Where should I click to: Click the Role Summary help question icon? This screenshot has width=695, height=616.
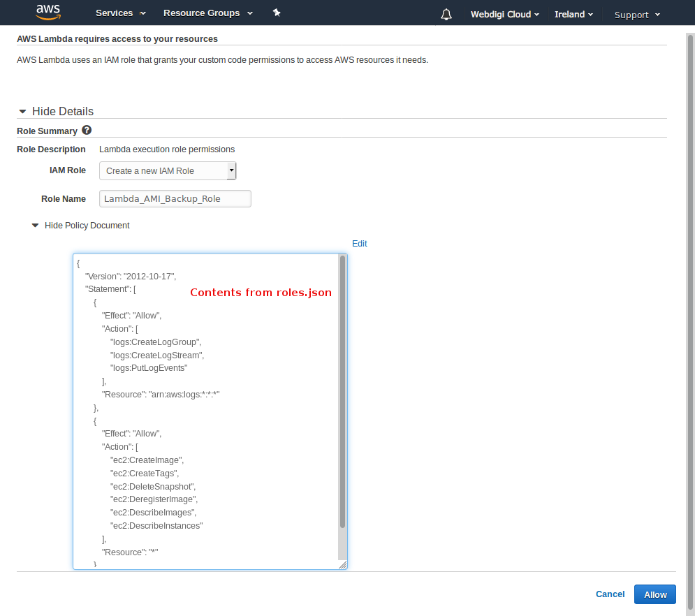[x=87, y=131]
